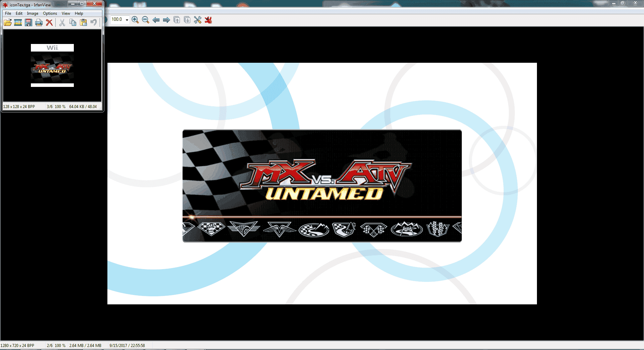Screen dimensions: 644x350
Task: Delete the file with the red X icon
Action: (x=49, y=22)
